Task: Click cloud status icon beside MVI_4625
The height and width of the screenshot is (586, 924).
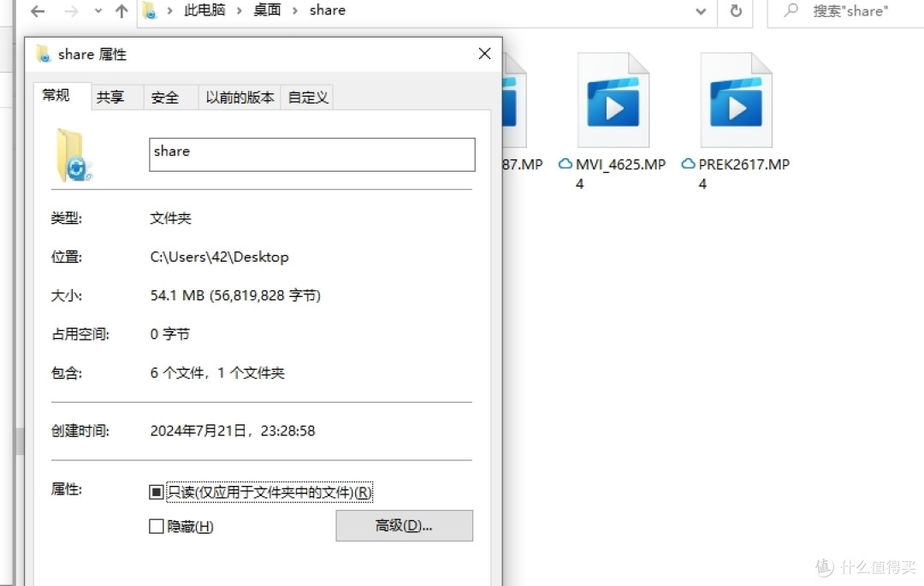Action: (x=566, y=163)
